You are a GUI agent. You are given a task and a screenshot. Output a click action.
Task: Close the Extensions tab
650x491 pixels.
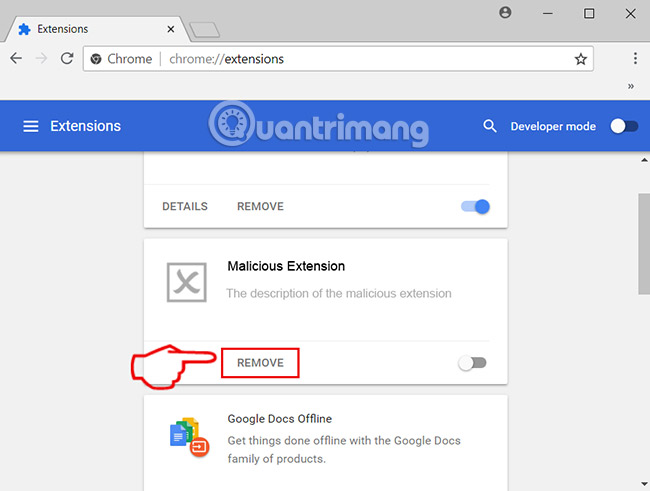170,29
